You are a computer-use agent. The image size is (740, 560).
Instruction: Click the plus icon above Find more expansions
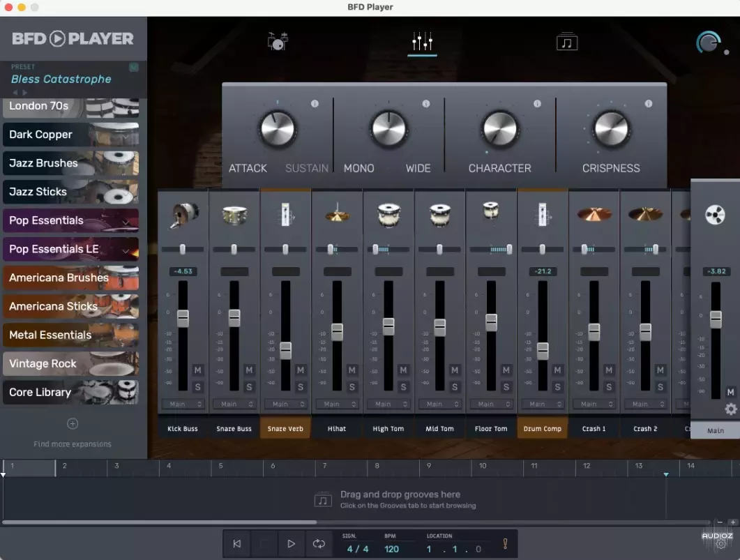pyautogui.click(x=72, y=423)
